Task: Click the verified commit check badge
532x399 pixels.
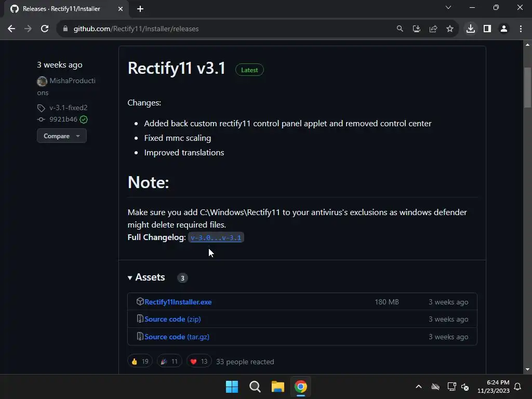Action: (84, 119)
